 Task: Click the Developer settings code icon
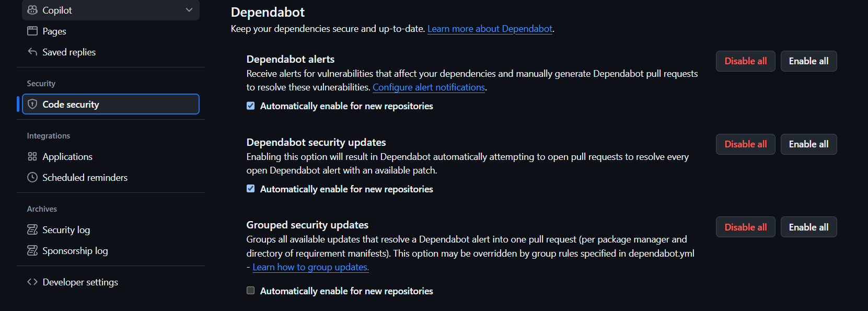tap(32, 282)
